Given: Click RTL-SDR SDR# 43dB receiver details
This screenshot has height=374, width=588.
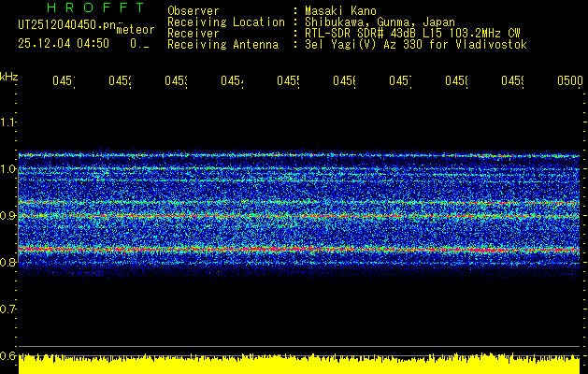Looking at the screenshot, I should (412, 34).
